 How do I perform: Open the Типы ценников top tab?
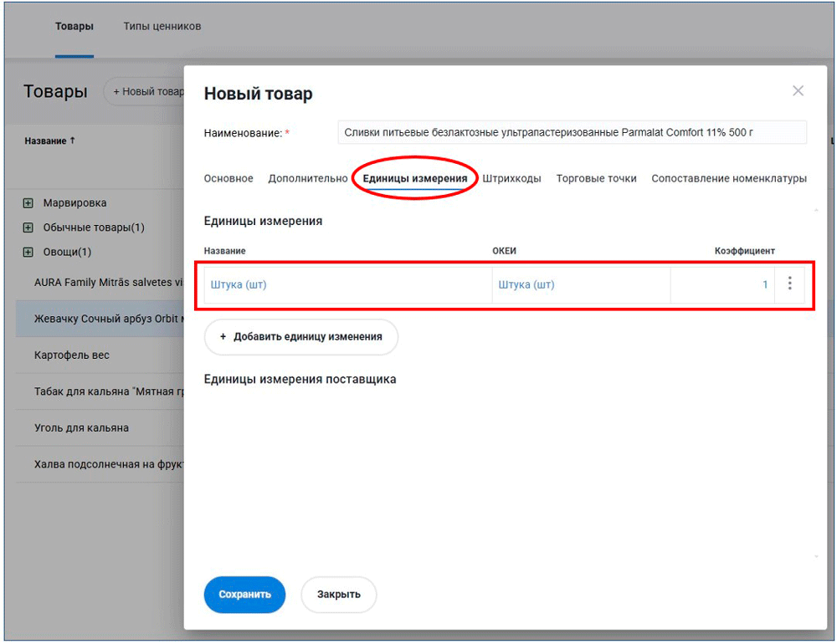[x=162, y=27]
